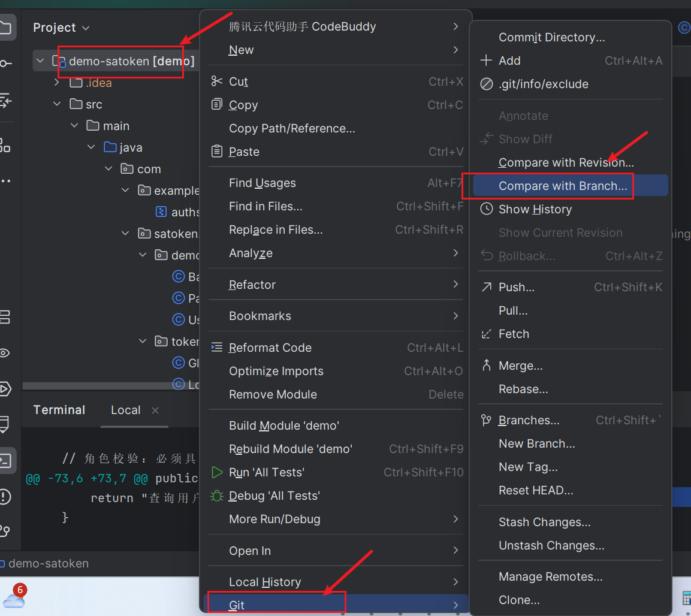This screenshot has width=691, height=616.
Task: Open the Pull Requests tool window icon
Action: coord(5,101)
